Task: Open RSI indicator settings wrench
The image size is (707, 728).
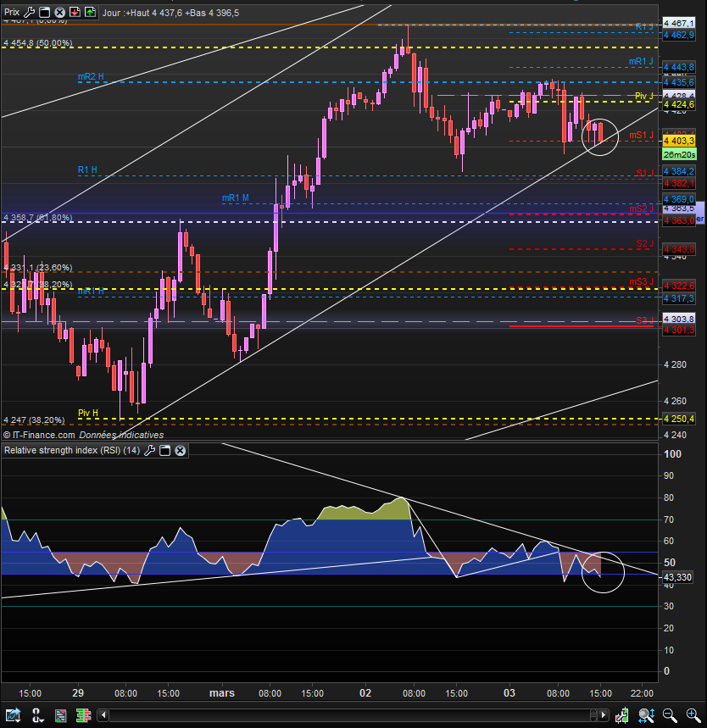Action: coord(149,451)
